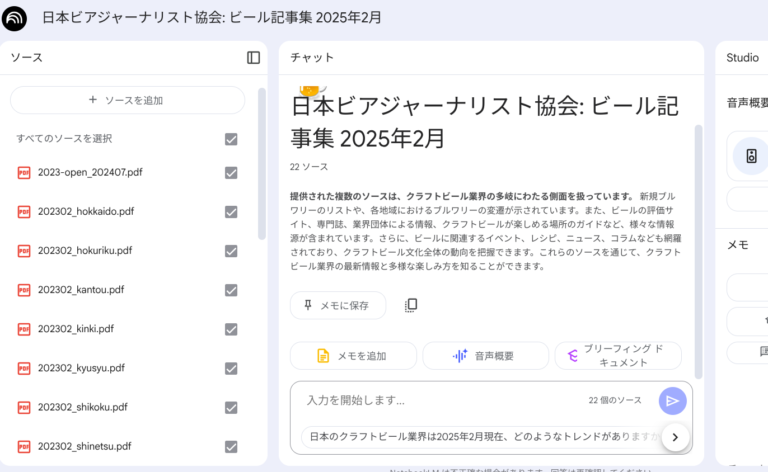Viewport: 768px width, 472px height.
Task: Save the summary with メモに保存
Action: pos(338,306)
